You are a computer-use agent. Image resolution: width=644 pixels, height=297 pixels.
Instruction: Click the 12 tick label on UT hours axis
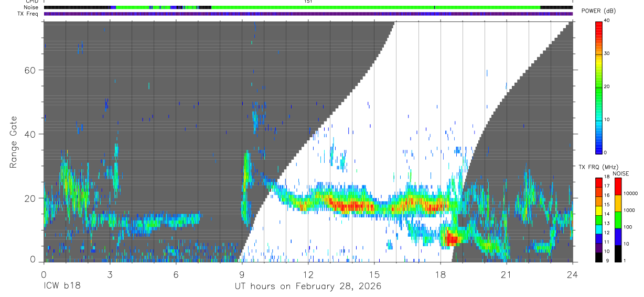click(308, 274)
